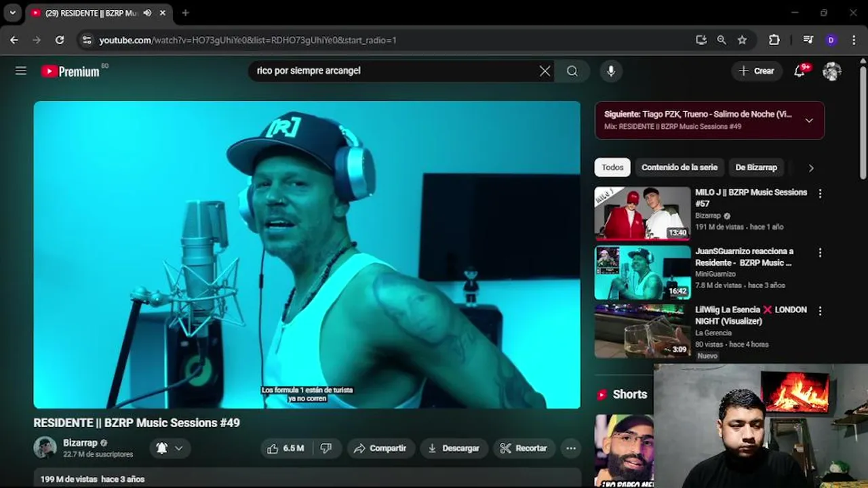Click the video player to pause
Screen dimensions: 868x488
307,255
